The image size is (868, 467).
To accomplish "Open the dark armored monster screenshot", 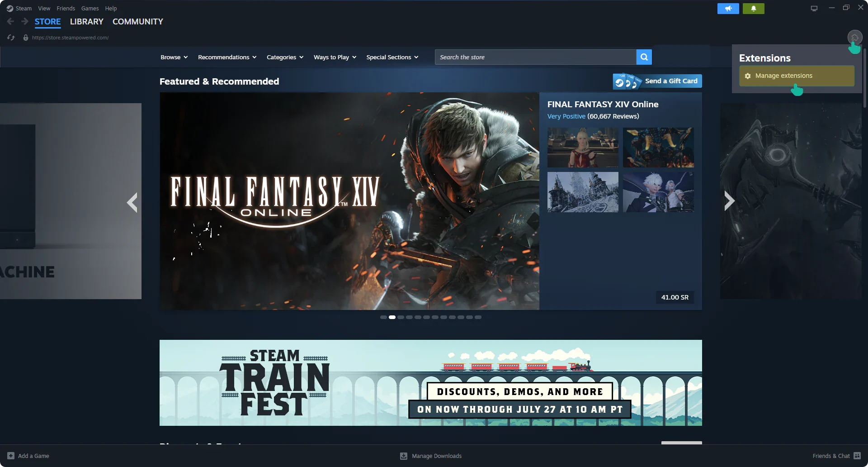I will 658,148.
